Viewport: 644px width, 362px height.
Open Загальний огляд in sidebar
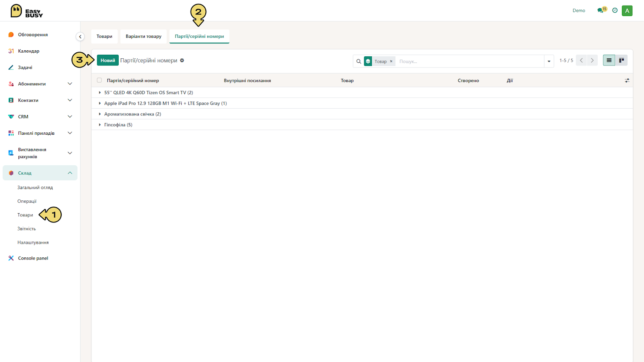(35, 187)
